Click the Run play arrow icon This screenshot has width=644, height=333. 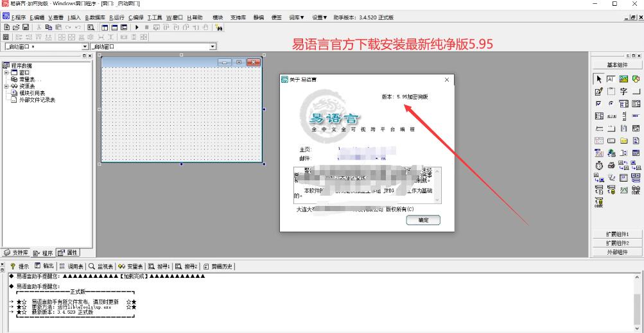pyautogui.click(x=137, y=27)
